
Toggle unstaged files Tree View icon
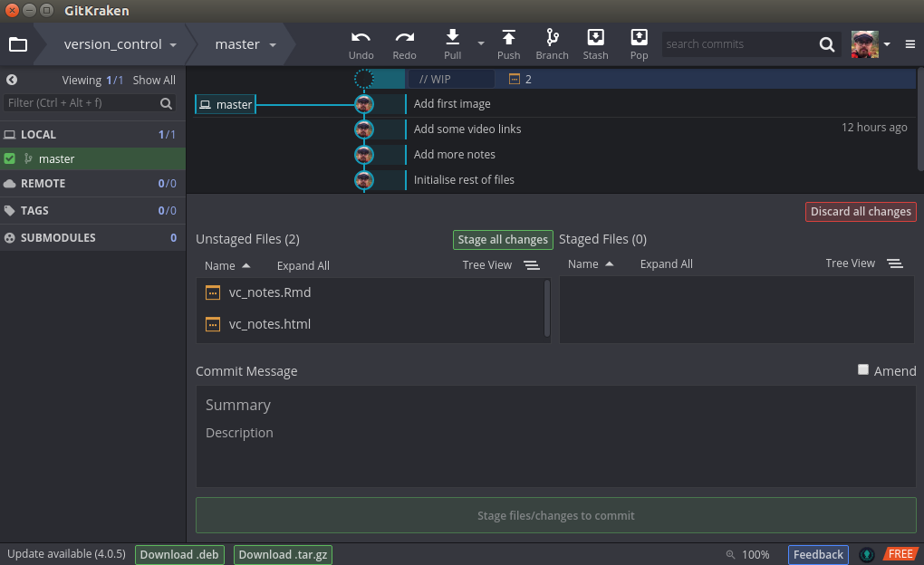532,265
